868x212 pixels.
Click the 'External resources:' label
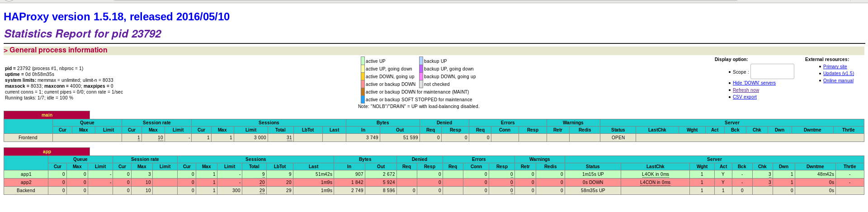coord(827,59)
